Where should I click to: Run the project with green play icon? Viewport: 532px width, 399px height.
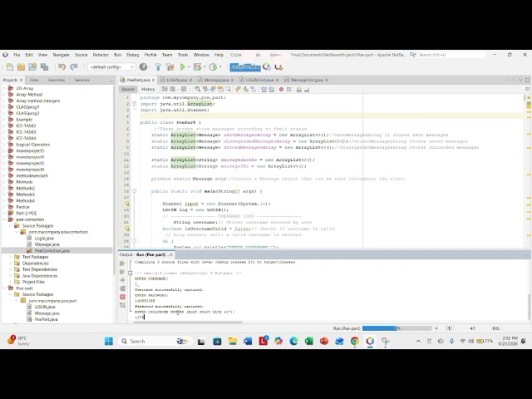click(x=183, y=66)
